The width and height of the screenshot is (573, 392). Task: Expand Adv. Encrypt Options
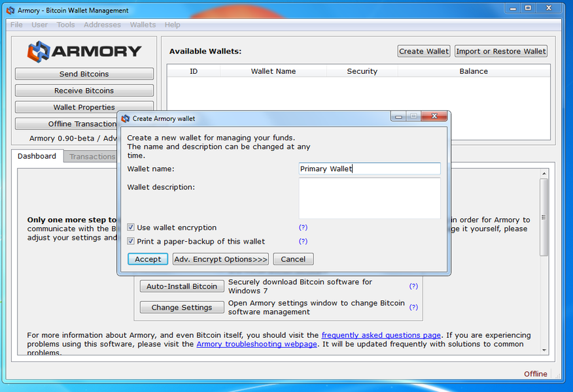(220, 259)
